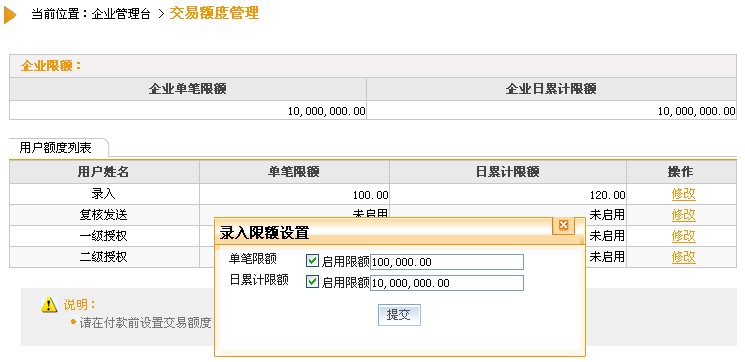Image resolution: width=745 pixels, height=362 pixels.
Task: Close the 录入限额设置 dialog
Action: point(564,225)
